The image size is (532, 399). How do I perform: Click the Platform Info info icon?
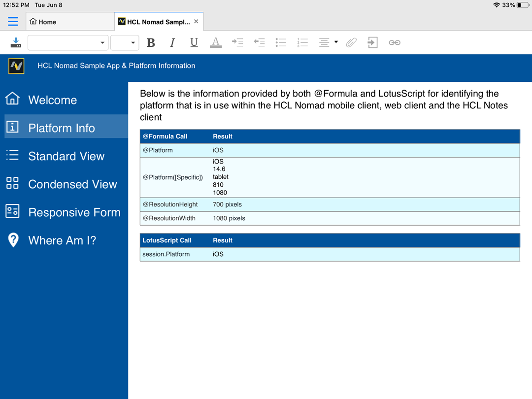12,127
